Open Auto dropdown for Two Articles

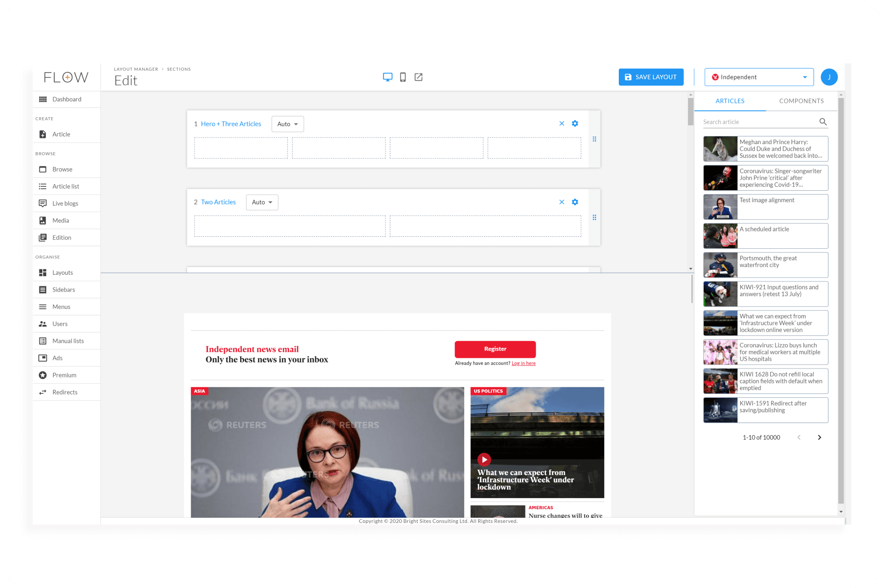[262, 202]
